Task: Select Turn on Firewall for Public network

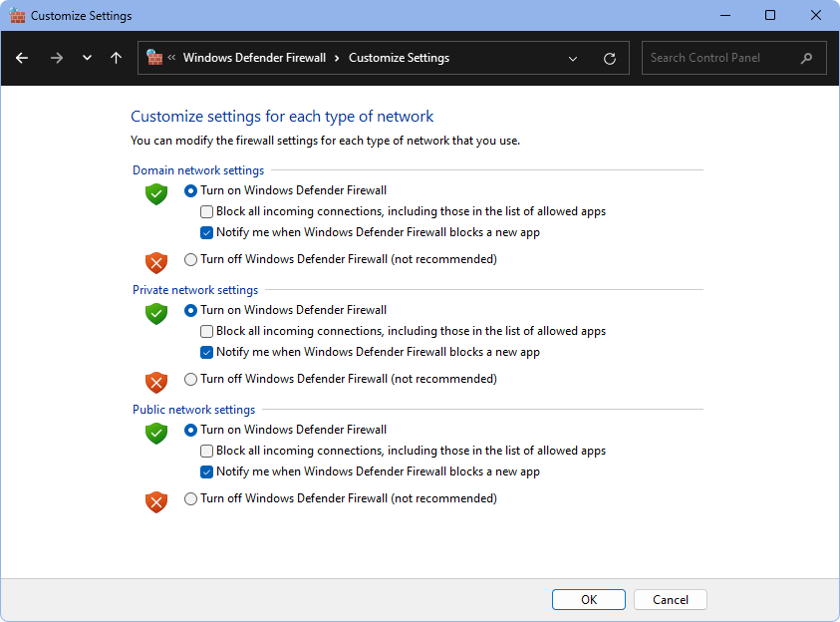Action: point(191,431)
